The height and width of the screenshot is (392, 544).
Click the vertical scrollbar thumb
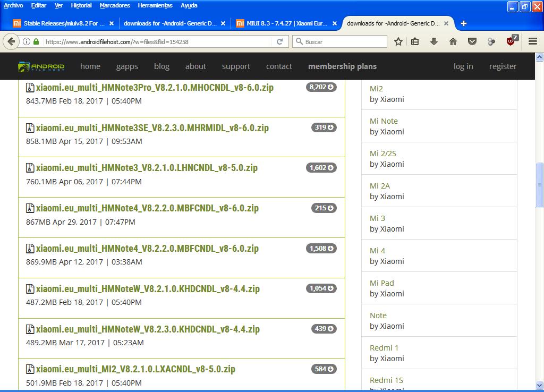540,185
